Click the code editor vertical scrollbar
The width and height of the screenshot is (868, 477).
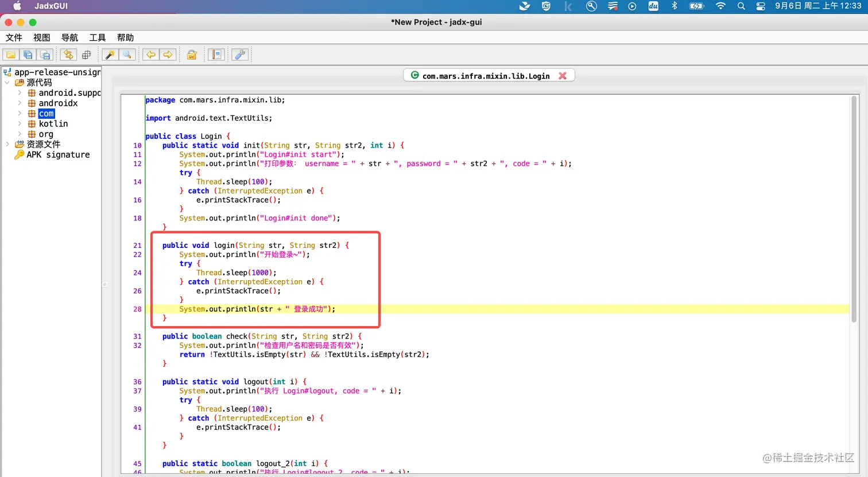(x=854, y=210)
